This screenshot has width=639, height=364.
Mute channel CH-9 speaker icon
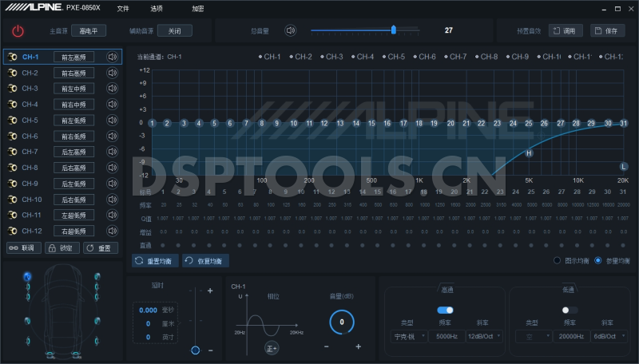112,184
